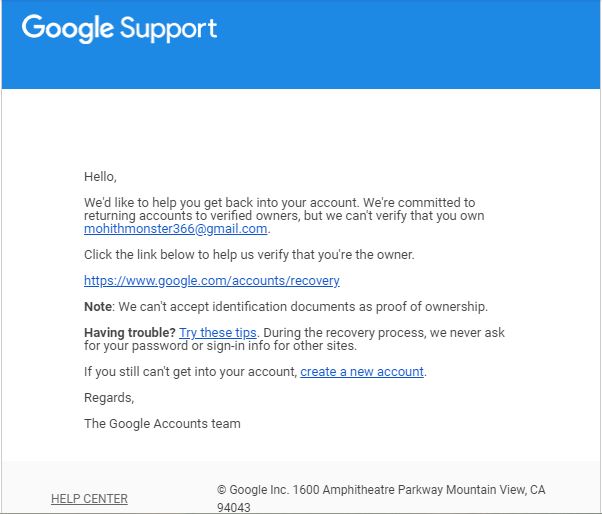
Task: Click 'for your password or sign-in info' line
Action: point(220,345)
